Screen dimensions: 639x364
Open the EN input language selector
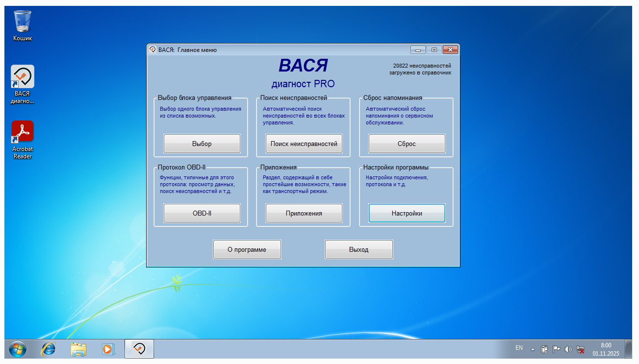(519, 348)
